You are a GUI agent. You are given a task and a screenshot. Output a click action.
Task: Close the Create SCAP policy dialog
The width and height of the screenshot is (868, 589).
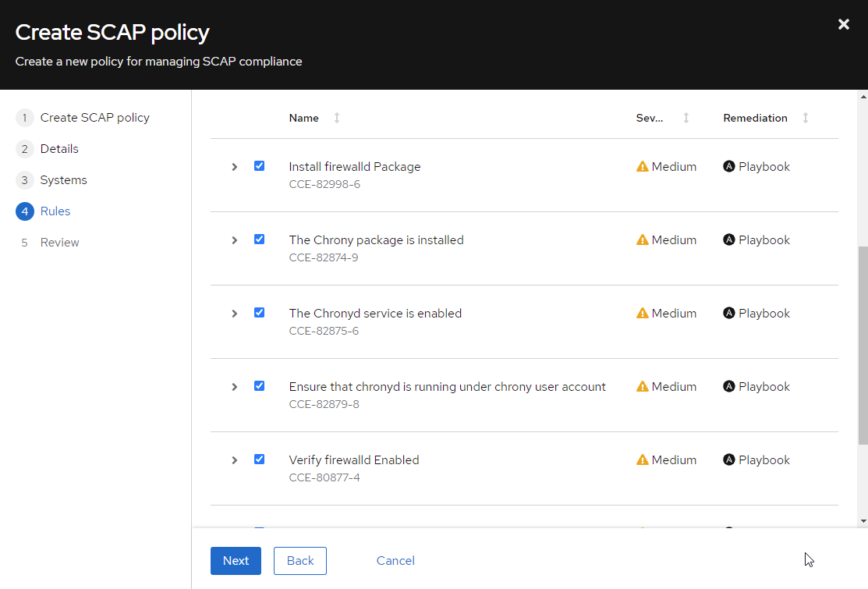[843, 24]
